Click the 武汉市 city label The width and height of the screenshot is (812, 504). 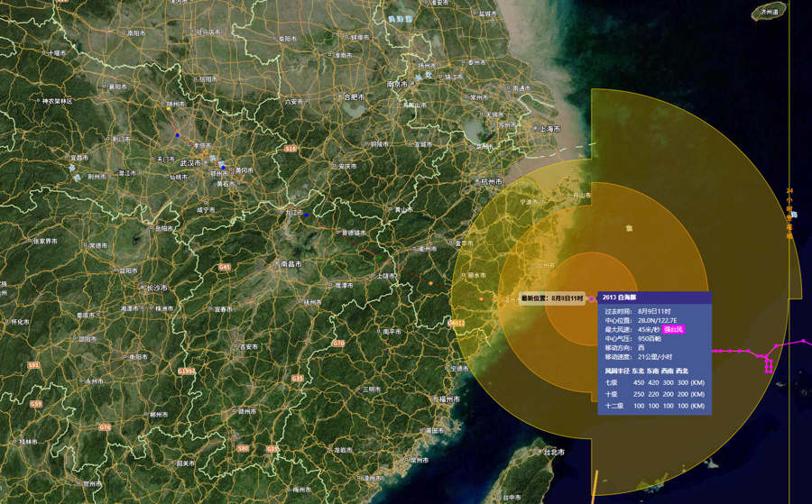point(190,162)
